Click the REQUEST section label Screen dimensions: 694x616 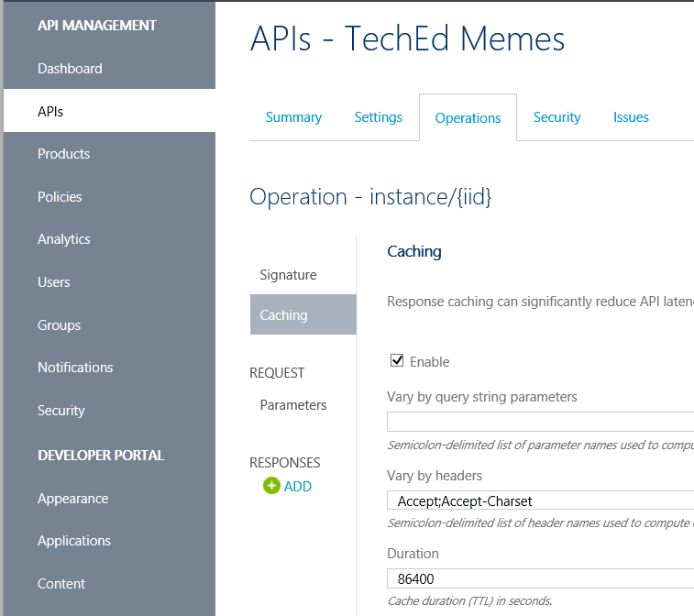[x=277, y=373]
